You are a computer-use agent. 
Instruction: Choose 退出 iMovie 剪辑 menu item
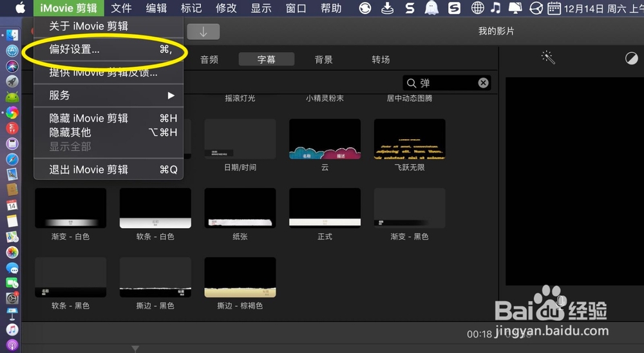[x=108, y=169]
